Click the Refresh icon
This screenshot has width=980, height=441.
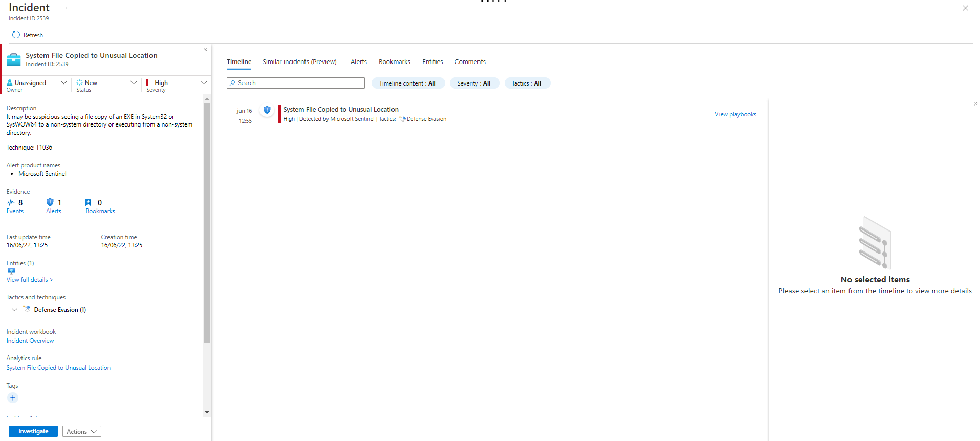pos(16,35)
